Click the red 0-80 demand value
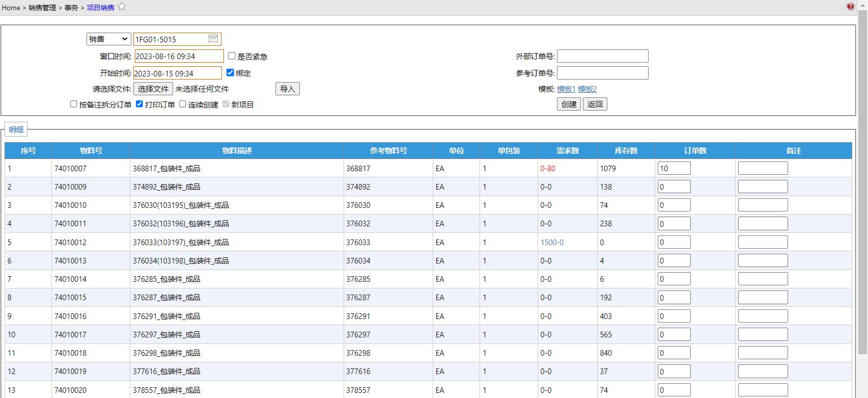The height and width of the screenshot is (398, 868). click(x=548, y=168)
